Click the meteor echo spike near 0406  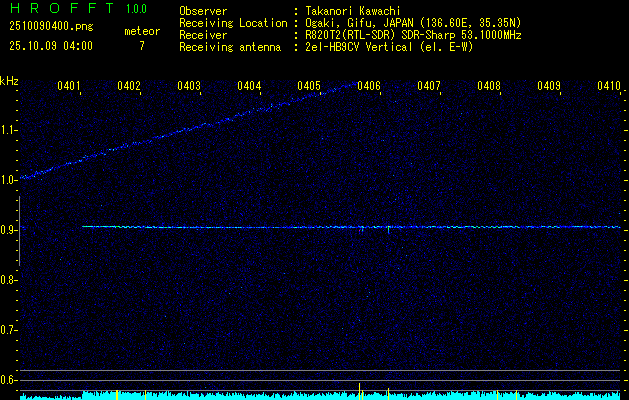388,229
